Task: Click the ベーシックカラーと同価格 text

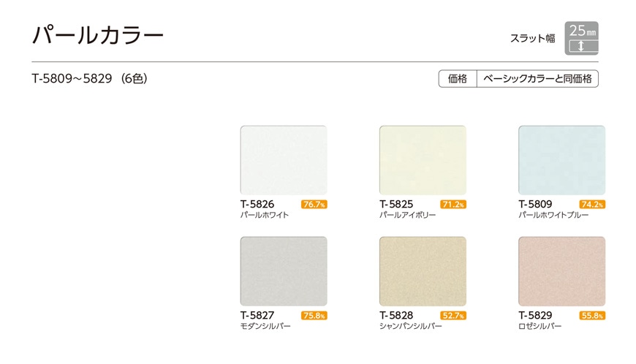Action: tap(537, 79)
